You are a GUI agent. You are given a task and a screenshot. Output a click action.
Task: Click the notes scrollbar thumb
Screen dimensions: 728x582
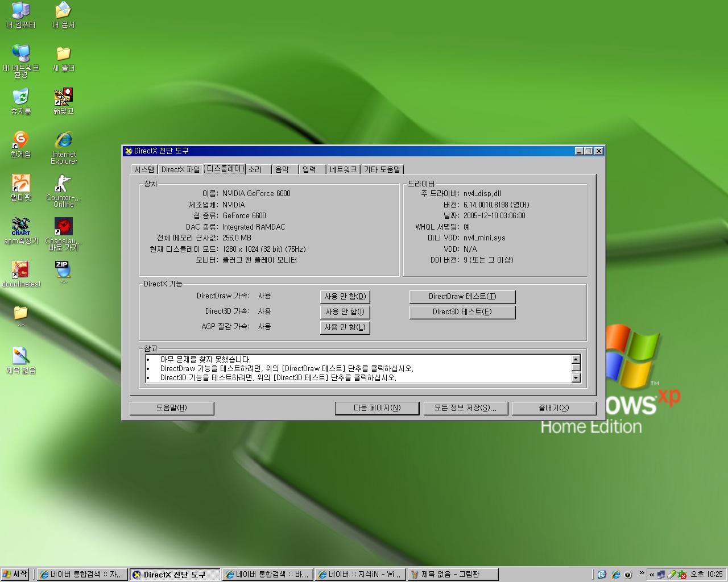pos(576,367)
